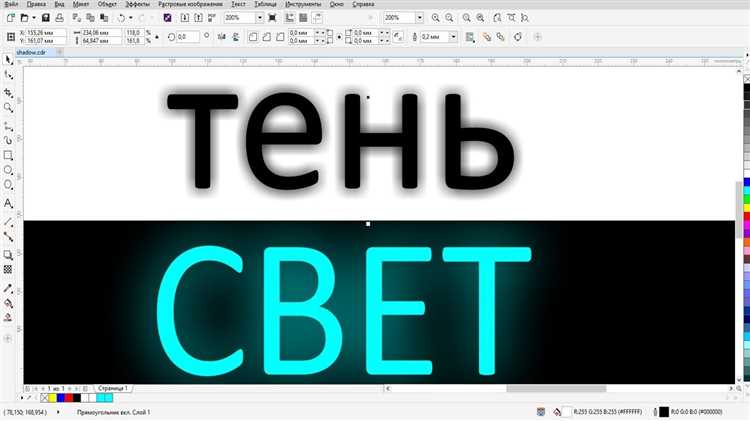Pick red swatch in document palette

point(69,398)
